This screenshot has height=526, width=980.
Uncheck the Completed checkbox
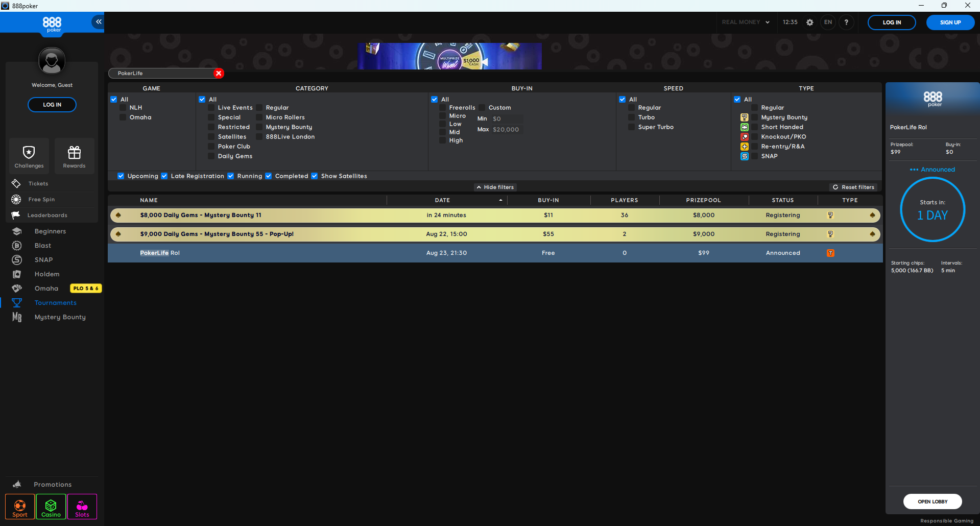[269, 176]
